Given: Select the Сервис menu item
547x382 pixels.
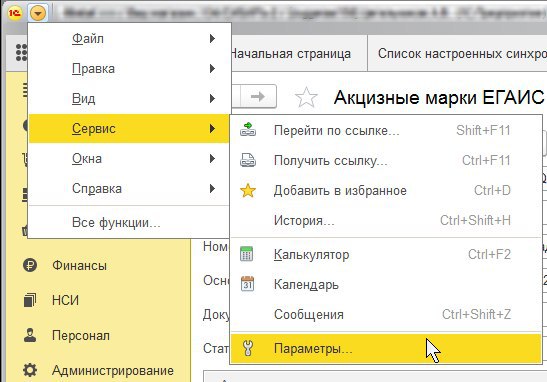Looking at the screenshot, I should pyautogui.click(x=129, y=129).
